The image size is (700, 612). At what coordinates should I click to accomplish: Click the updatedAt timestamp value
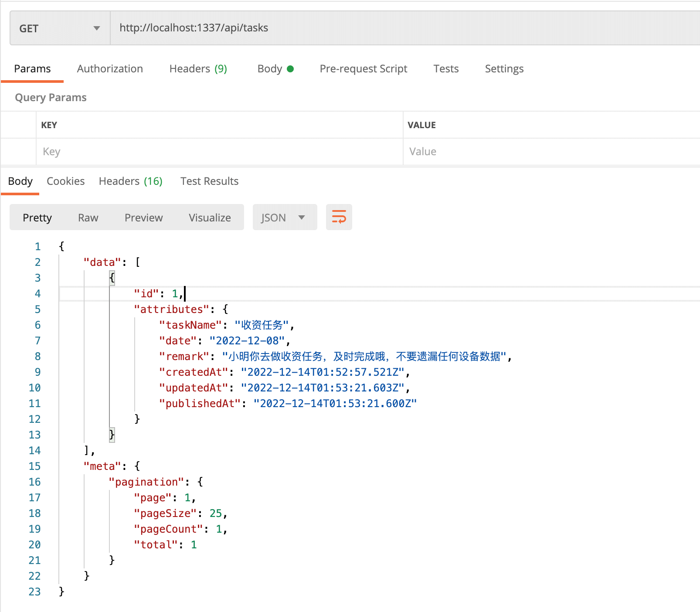click(x=323, y=388)
